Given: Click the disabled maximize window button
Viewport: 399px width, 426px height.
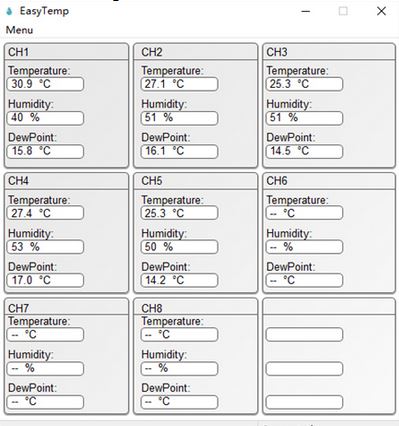Looking at the screenshot, I should click(343, 11).
